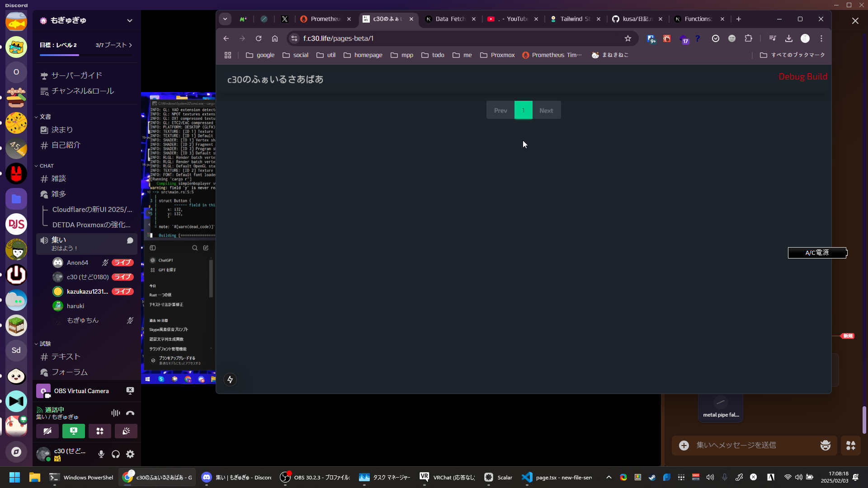Toggle headphone deafen in user panel
Viewport: 868px width, 488px height.
(116, 454)
